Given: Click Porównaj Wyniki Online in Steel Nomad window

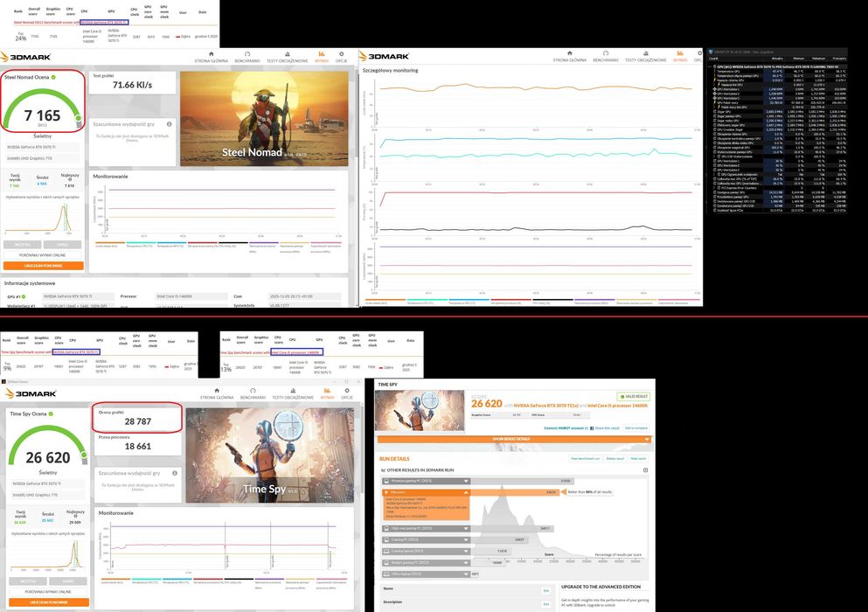Looking at the screenshot, I should click(43, 254).
